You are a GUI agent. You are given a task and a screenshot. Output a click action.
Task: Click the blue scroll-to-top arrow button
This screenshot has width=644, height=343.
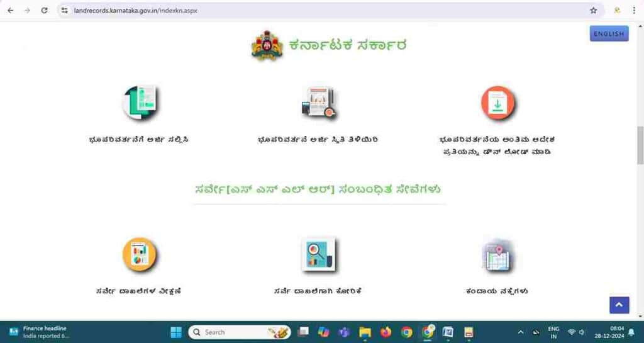tap(619, 305)
